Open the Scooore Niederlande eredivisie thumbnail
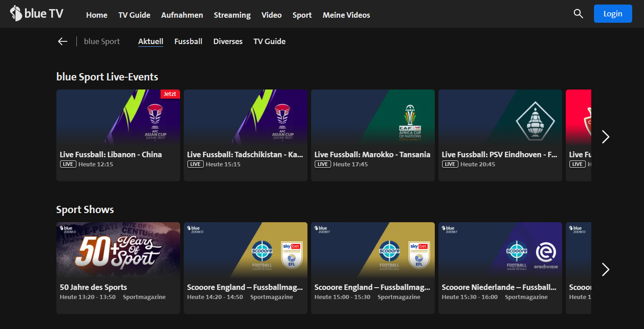Screen dimensions: 644x329 (x=500, y=249)
